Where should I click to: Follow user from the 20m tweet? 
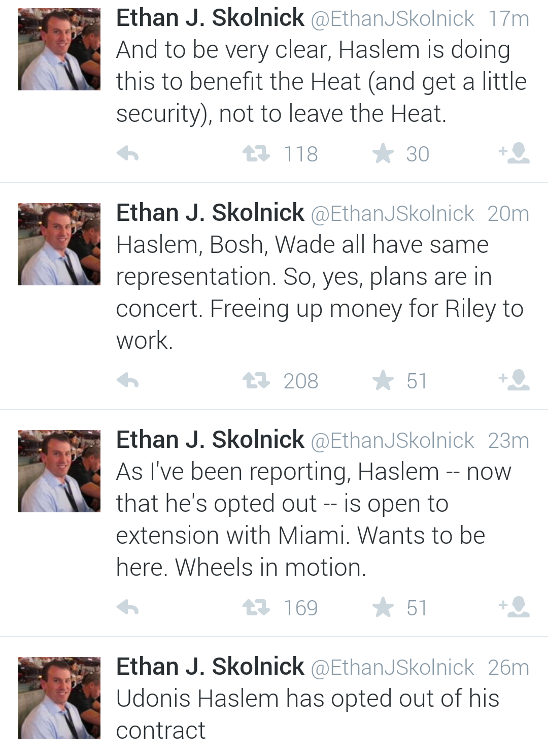tap(515, 379)
